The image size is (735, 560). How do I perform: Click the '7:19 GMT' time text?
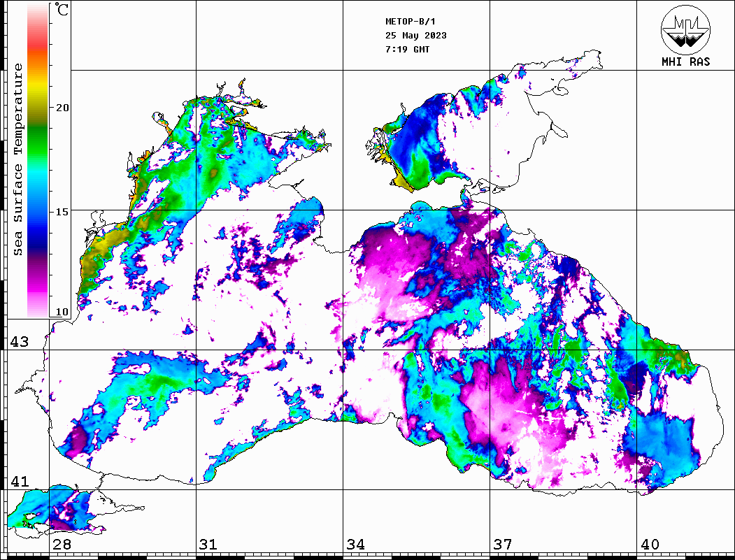(x=407, y=49)
